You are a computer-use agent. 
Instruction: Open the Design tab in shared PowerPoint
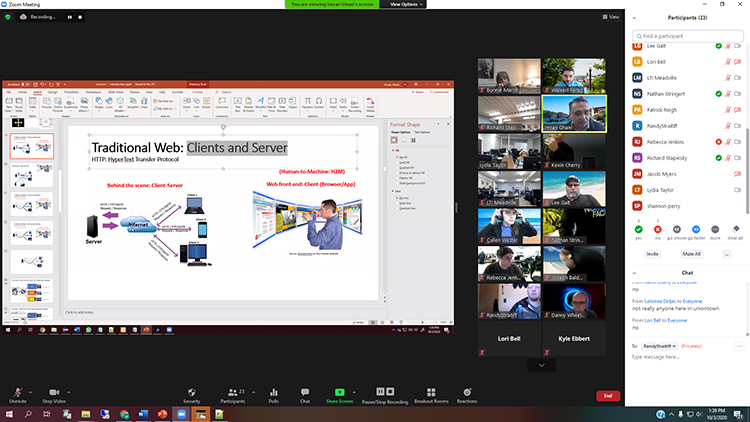[x=52, y=92]
